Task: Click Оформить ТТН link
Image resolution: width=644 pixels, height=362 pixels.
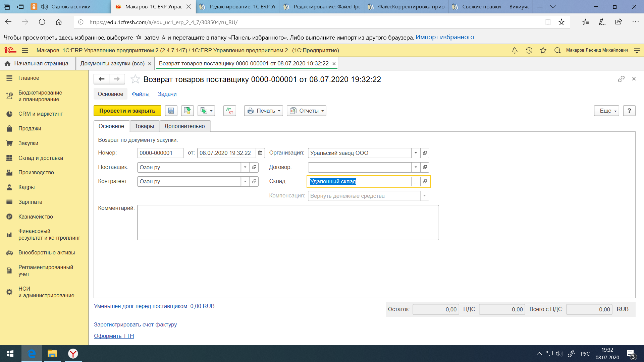Action: [114, 336]
